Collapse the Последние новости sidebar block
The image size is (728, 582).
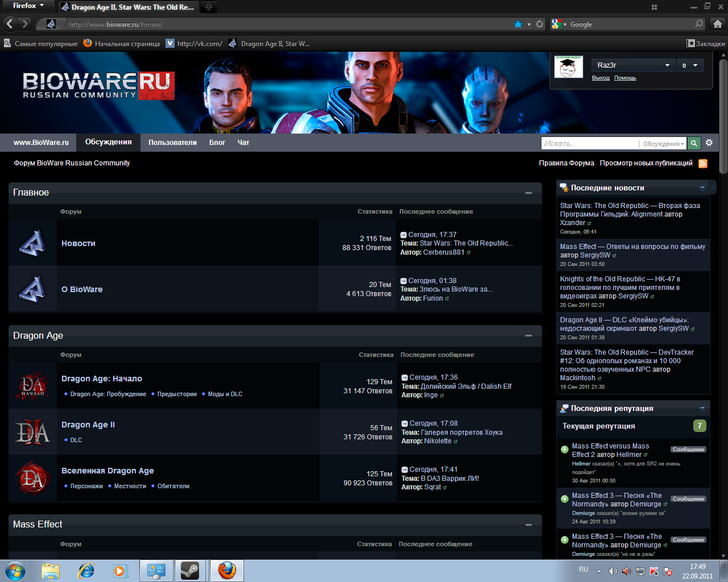click(702, 188)
